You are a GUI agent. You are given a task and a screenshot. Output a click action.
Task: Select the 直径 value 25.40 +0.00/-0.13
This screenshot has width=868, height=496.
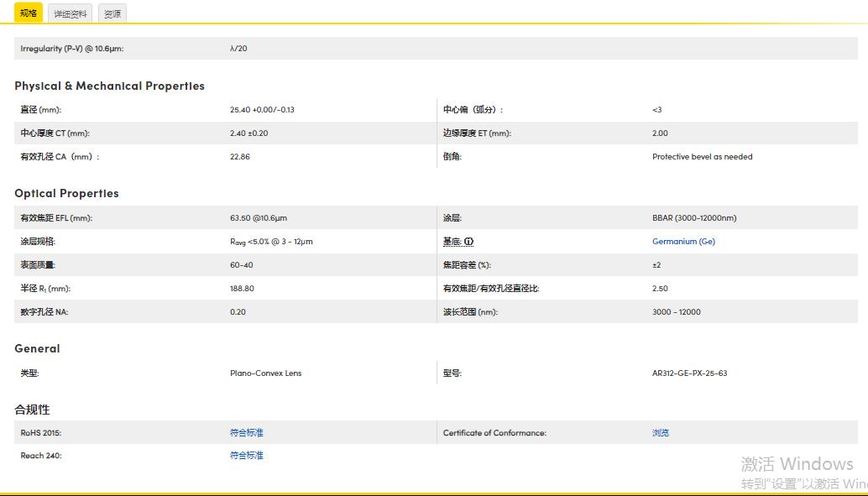(x=260, y=109)
